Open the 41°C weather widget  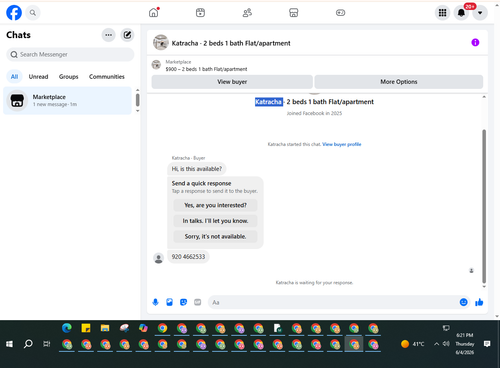coord(413,344)
